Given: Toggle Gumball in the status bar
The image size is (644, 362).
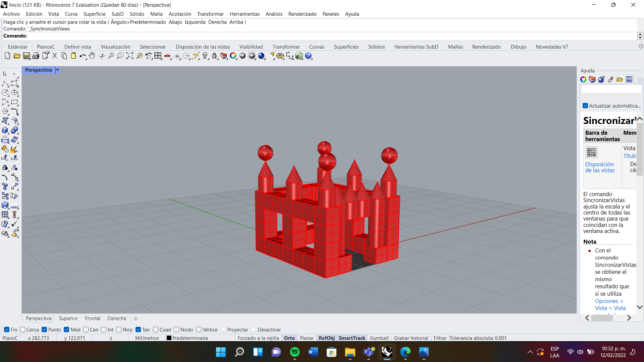Looking at the screenshot, I should point(379,338).
